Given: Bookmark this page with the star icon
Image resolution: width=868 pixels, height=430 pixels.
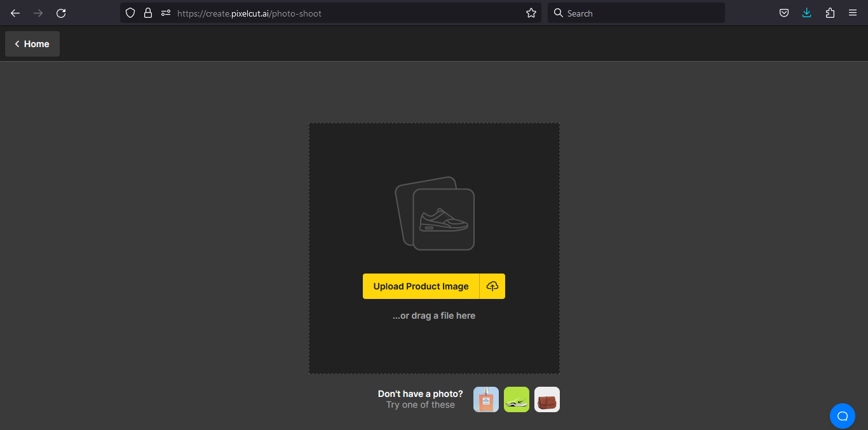Looking at the screenshot, I should point(531,13).
